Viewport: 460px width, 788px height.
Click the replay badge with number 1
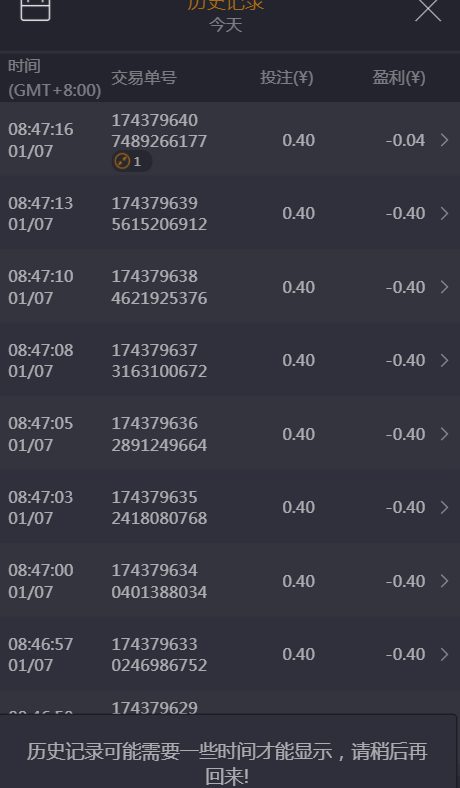(x=132, y=161)
